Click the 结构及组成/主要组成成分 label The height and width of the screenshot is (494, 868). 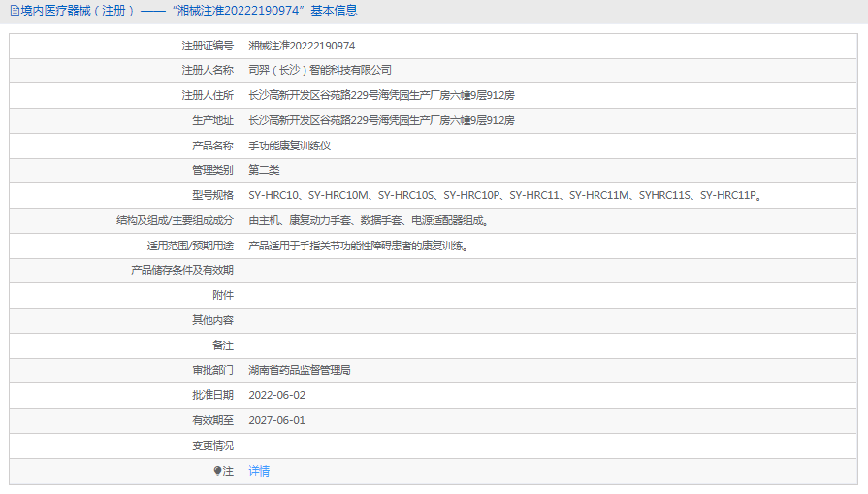175,220
